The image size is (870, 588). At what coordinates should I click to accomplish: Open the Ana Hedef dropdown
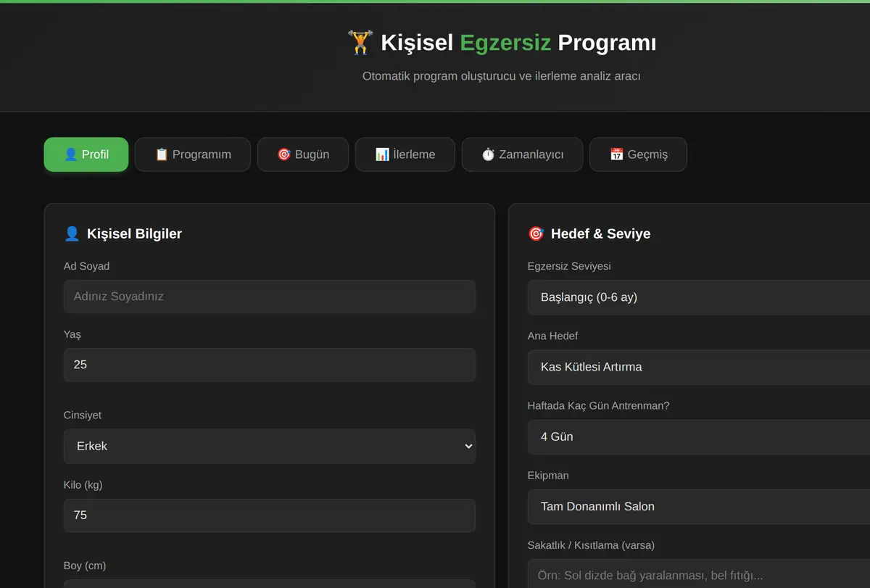(699, 367)
